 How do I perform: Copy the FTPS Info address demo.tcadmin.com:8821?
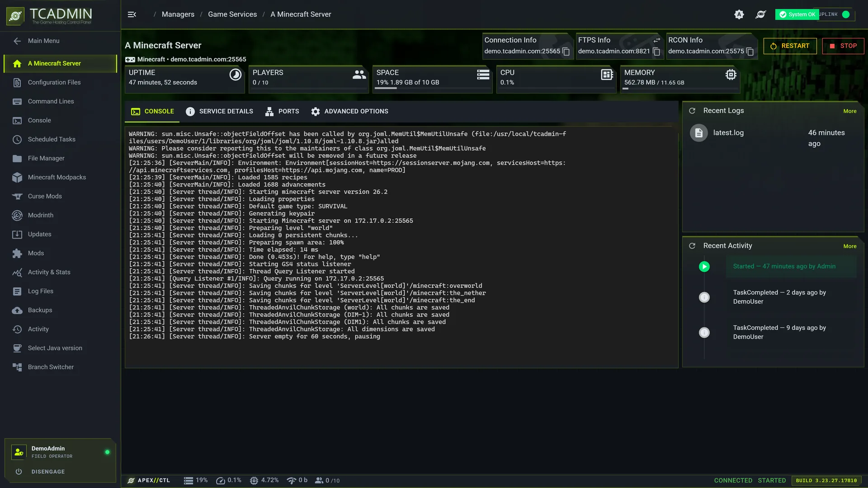tap(656, 52)
